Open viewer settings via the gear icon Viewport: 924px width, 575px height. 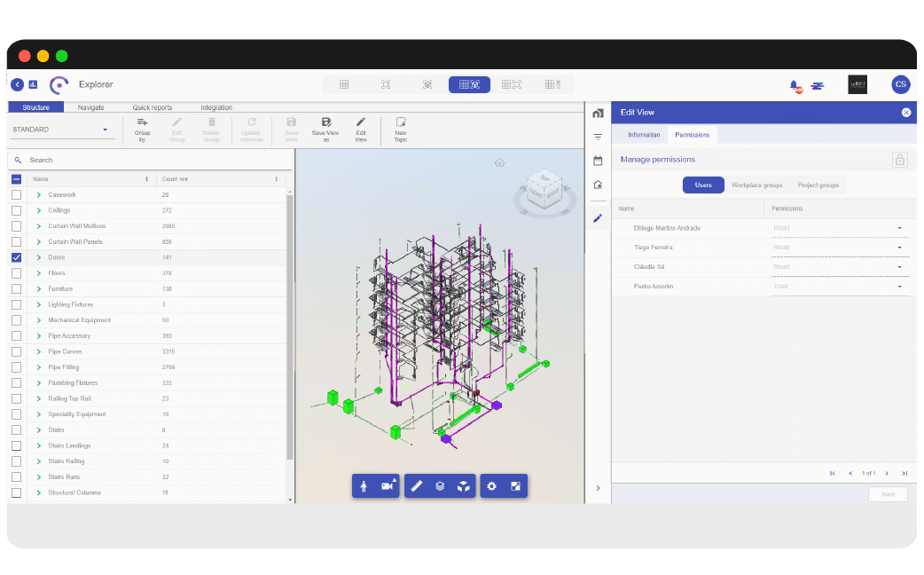pyautogui.click(x=491, y=485)
